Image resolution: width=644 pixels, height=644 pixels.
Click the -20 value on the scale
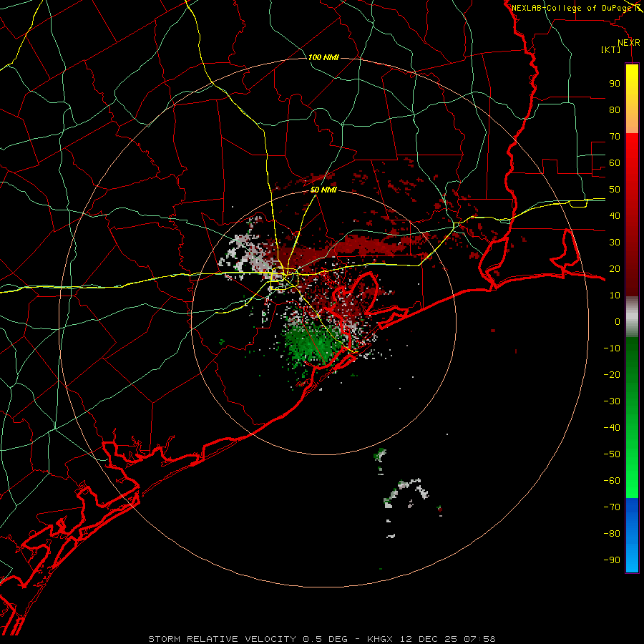[612, 374]
